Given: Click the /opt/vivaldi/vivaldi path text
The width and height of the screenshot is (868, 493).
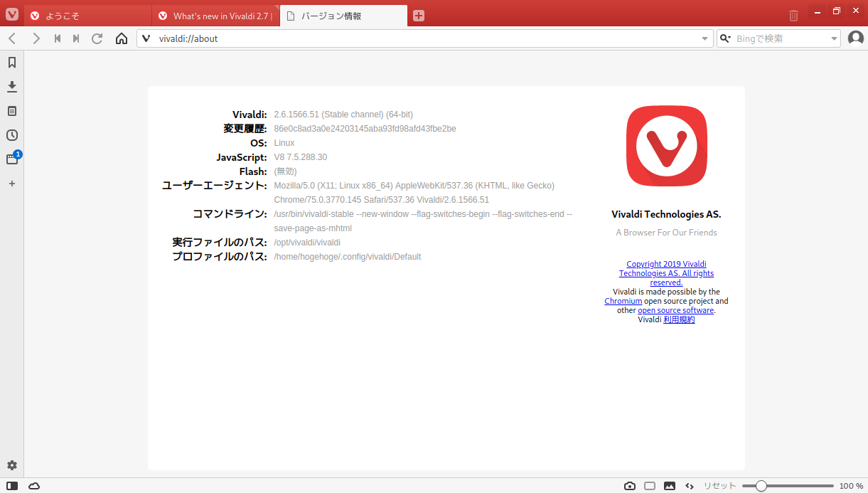Looking at the screenshot, I should pos(307,243).
